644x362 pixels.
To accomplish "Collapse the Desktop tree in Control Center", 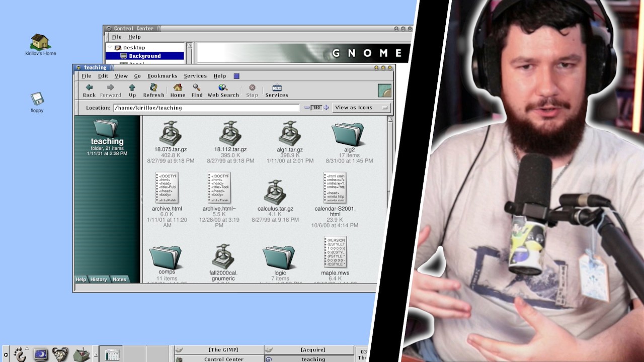I will pyautogui.click(x=110, y=47).
